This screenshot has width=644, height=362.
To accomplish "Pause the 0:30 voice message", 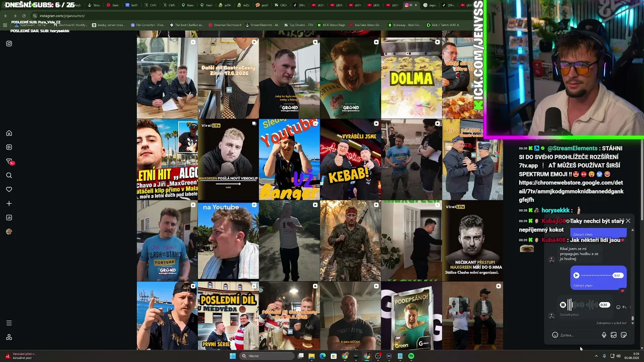I will (563, 305).
